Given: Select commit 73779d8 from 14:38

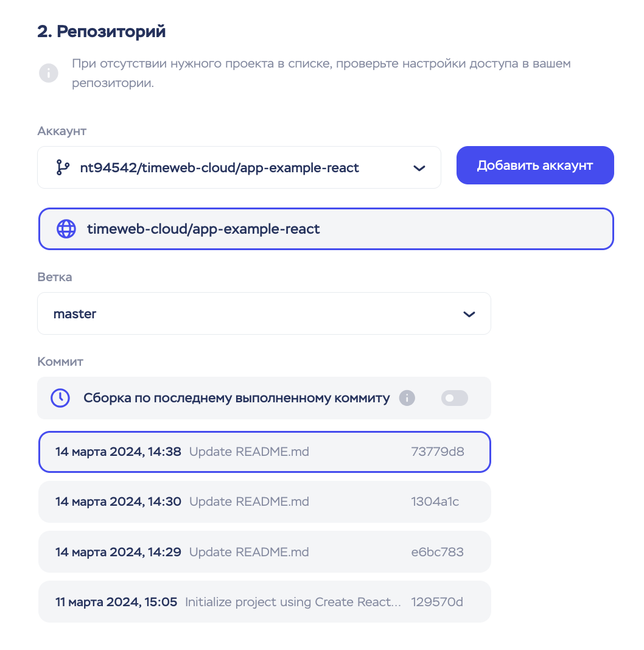Looking at the screenshot, I should click(264, 452).
